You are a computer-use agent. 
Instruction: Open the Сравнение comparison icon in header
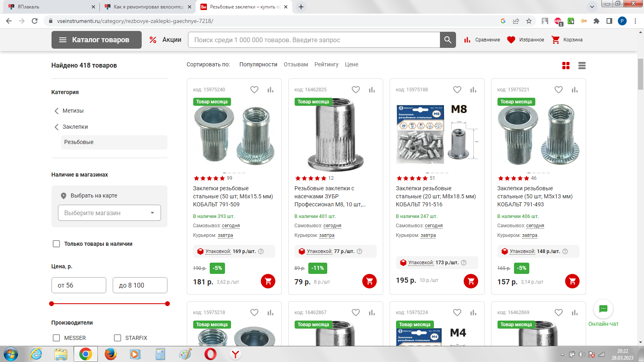467,40
